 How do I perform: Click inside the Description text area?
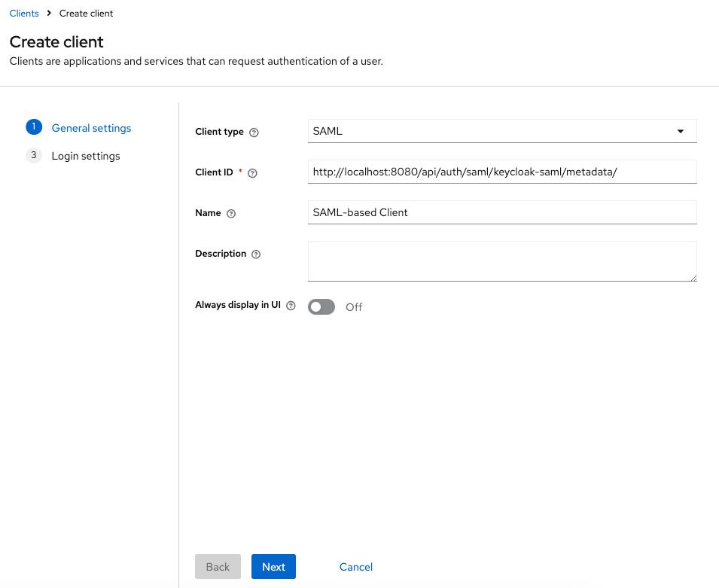coord(501,260)
